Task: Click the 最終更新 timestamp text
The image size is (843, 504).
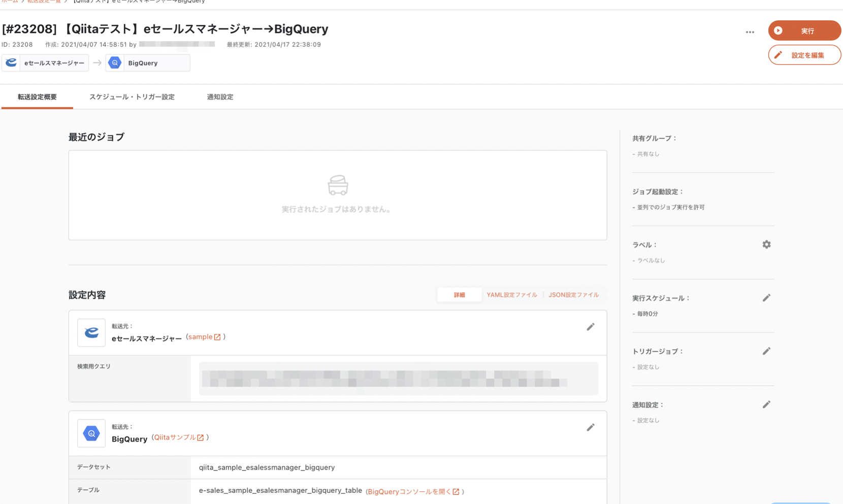Action: point(274,45)
